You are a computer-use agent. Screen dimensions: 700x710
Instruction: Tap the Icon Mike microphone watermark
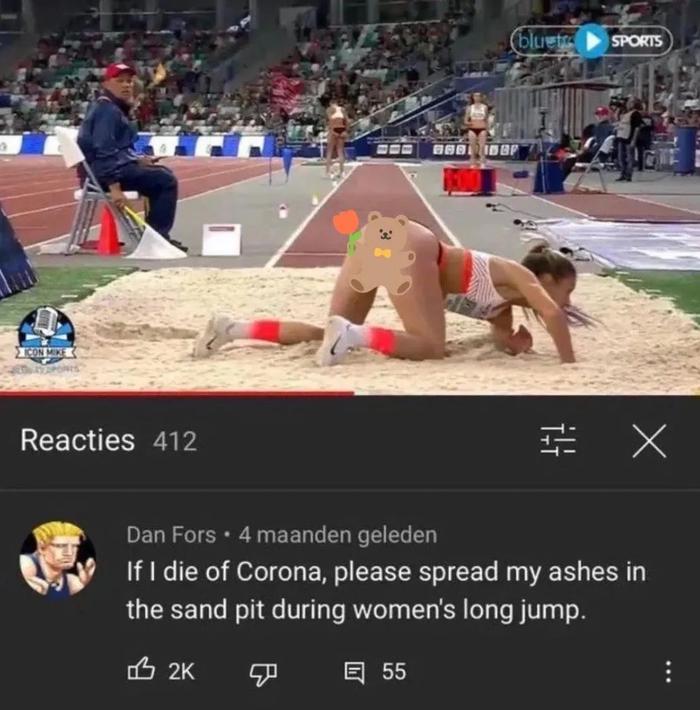[x=46, y=335]
